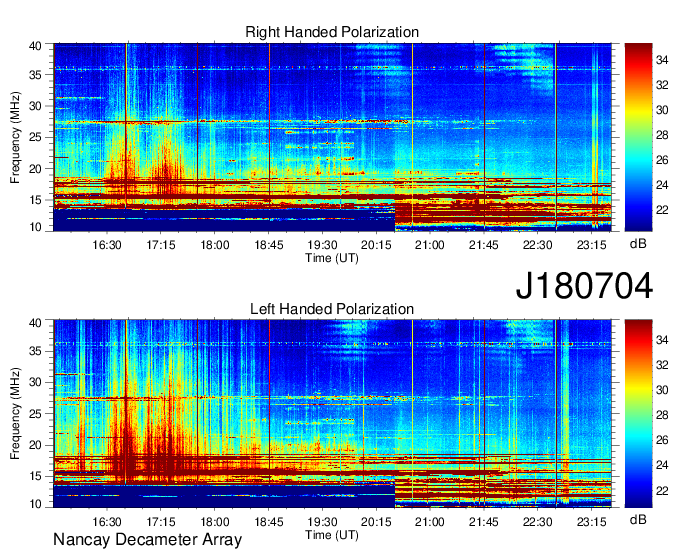Click the 22 dB tick on upper color bar

662,210
